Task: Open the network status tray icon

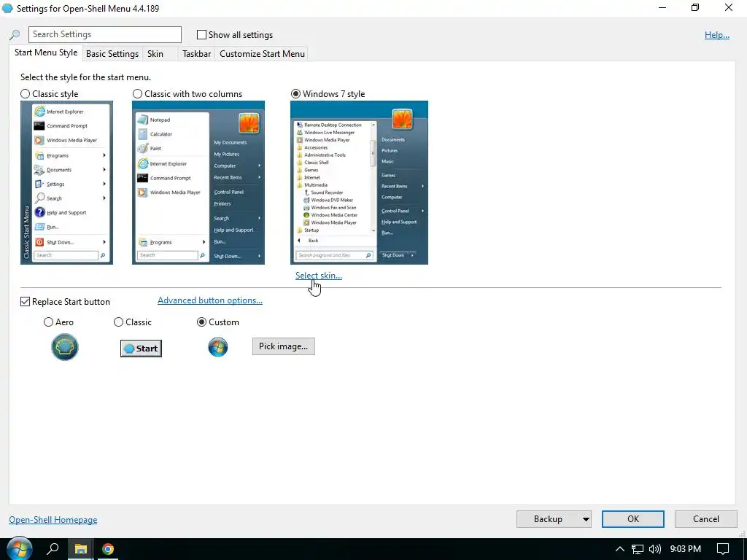Action: pos(638,549)
